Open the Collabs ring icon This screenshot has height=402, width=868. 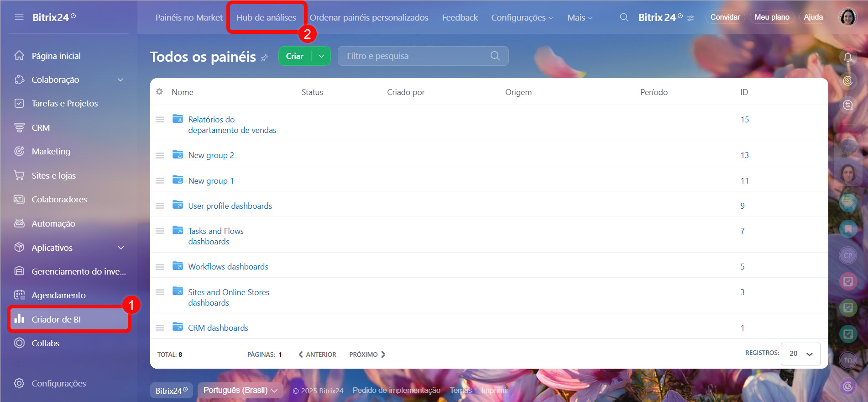coord(19,343)
